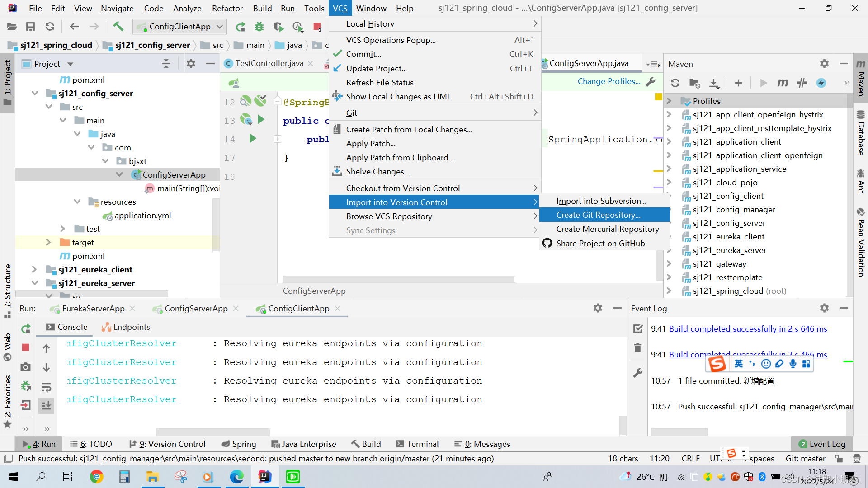The width and height of the screenshot is (868, 488).
Task: Reload all Maven projects
Action: pyautogui.click(x=675, y=83)
